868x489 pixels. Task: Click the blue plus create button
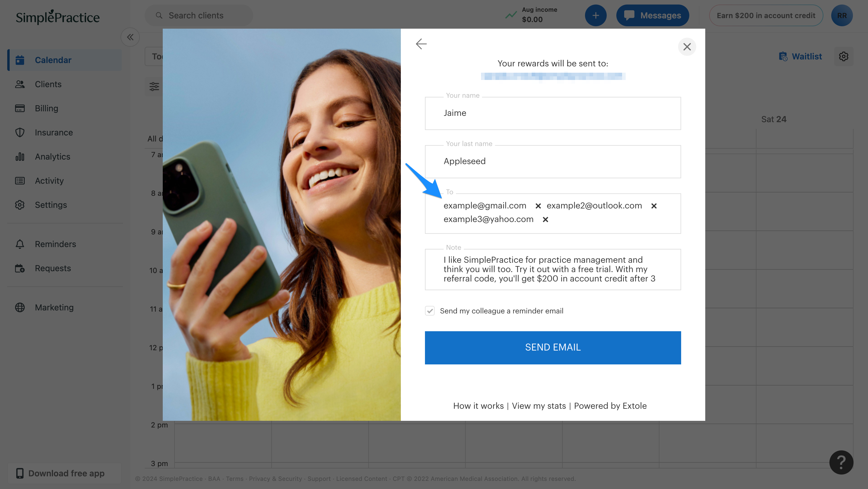pos(596,15)
